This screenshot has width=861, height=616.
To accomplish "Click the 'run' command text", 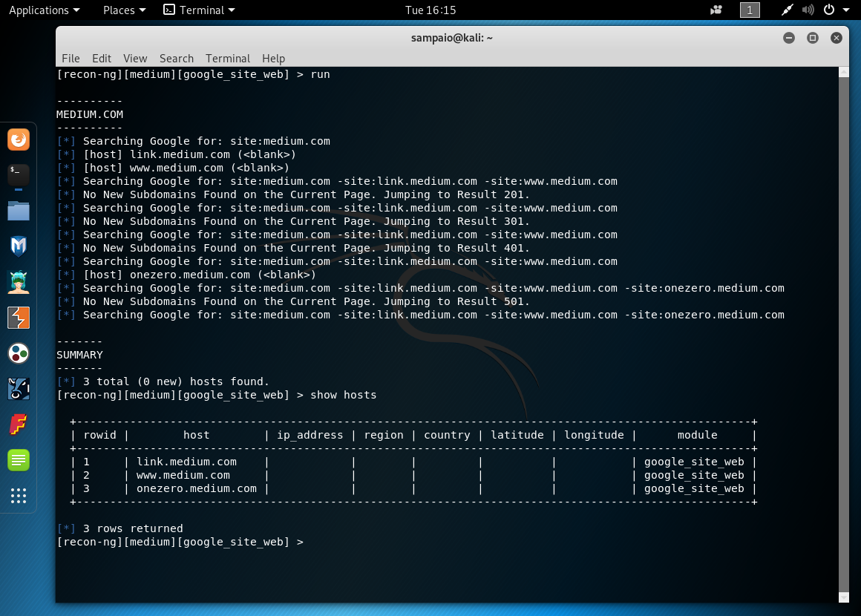I will tap(320, 74).
